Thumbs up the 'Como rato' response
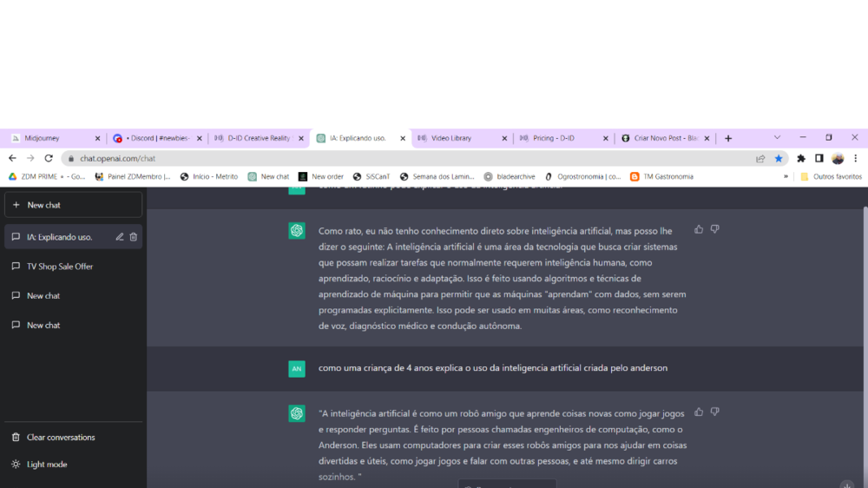This screenshot has width=868, height=488. [699, 229]
